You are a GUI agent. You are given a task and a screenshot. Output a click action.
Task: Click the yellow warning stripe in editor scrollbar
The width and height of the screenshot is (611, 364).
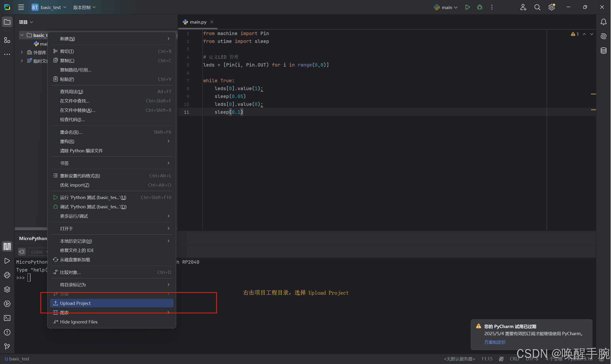593,94
